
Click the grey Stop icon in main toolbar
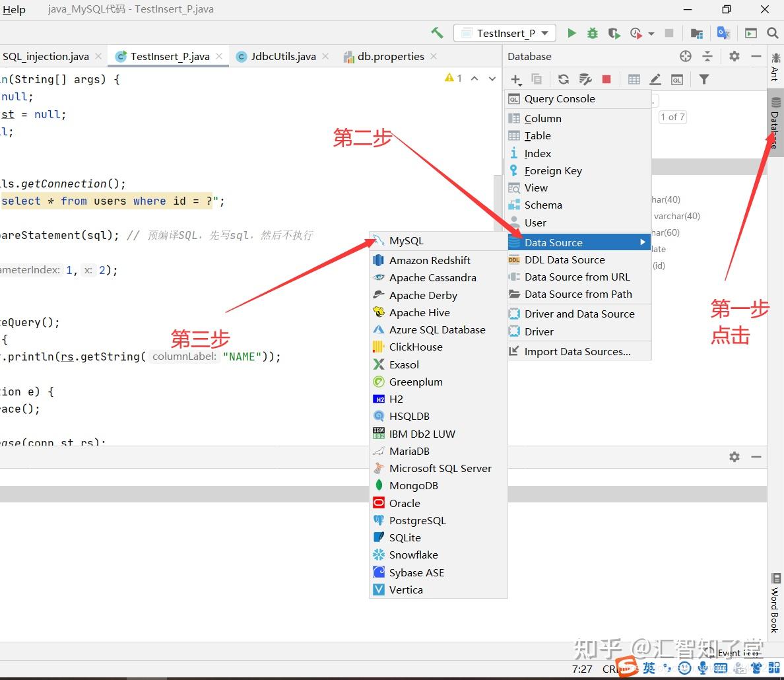(669, 33)
